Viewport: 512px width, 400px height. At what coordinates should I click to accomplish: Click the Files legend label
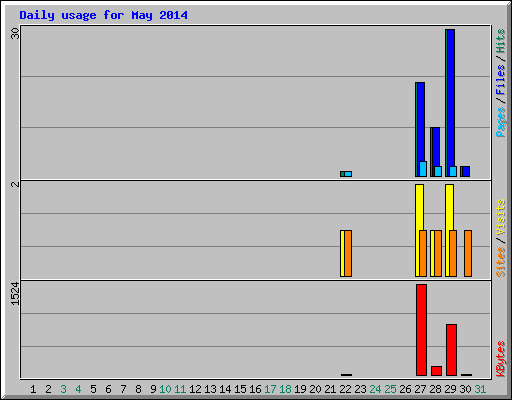[500, 79]
